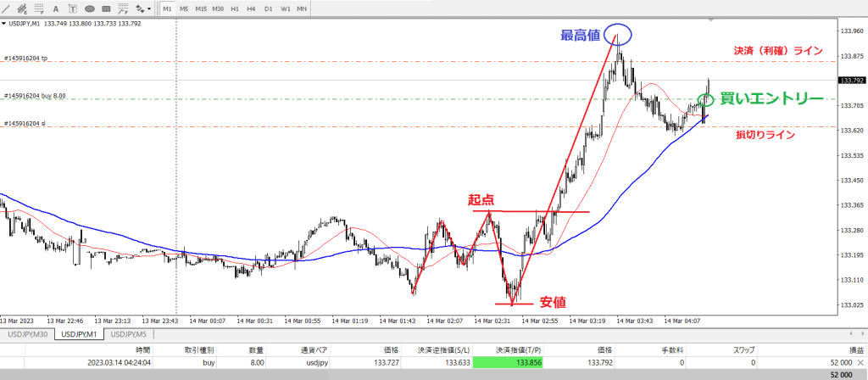Toggle the M1 timeframe button
Viewport: 868px width, 380px height.
167,8
